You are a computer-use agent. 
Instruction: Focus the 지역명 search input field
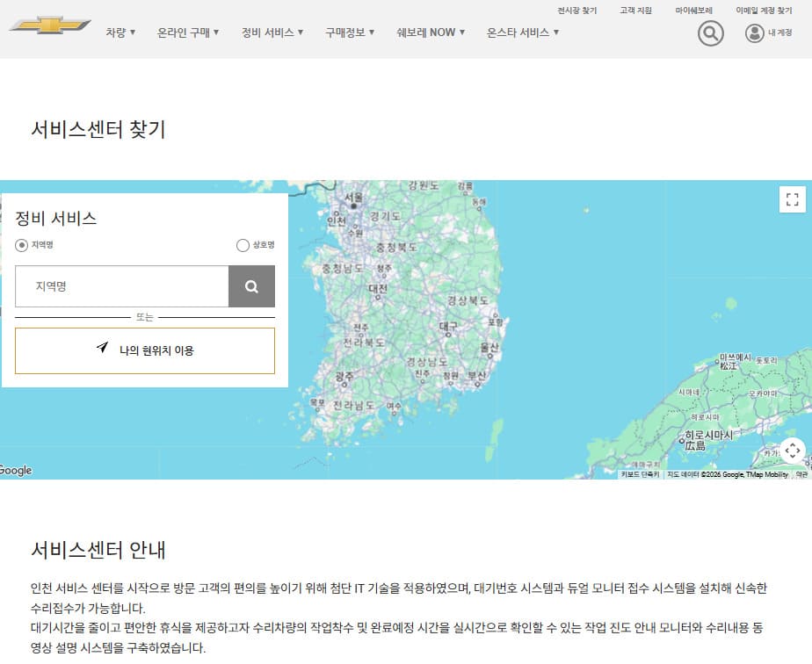click(121, 286)
